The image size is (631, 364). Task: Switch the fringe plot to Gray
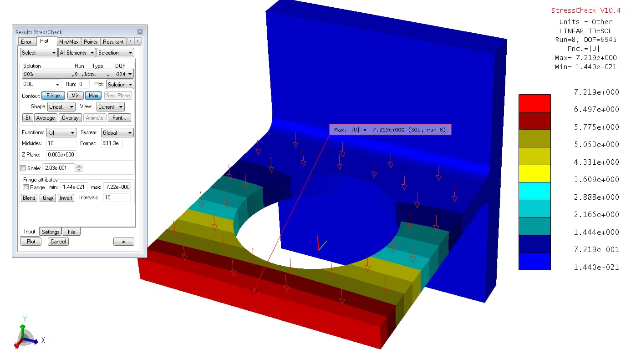click(x=47, y=197)
